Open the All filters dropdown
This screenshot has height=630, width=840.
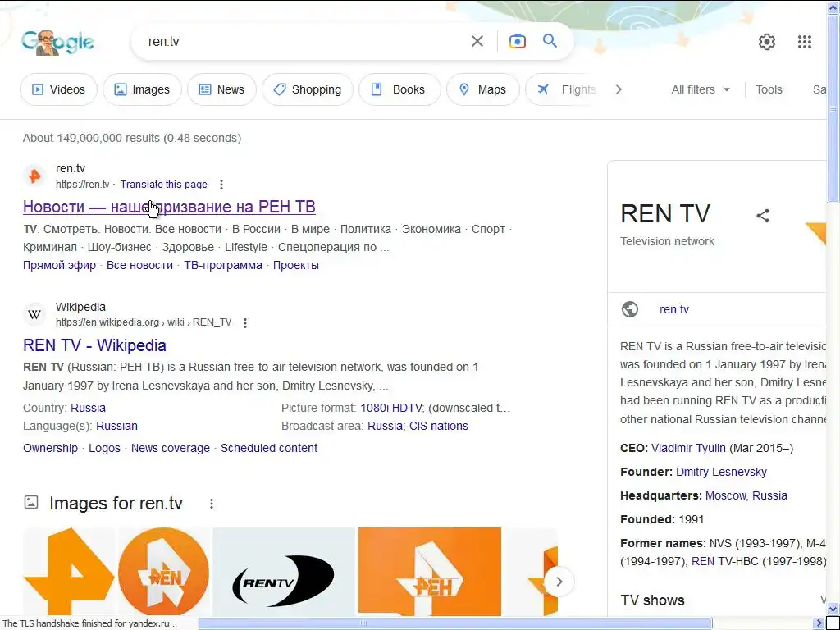(701, 89)
